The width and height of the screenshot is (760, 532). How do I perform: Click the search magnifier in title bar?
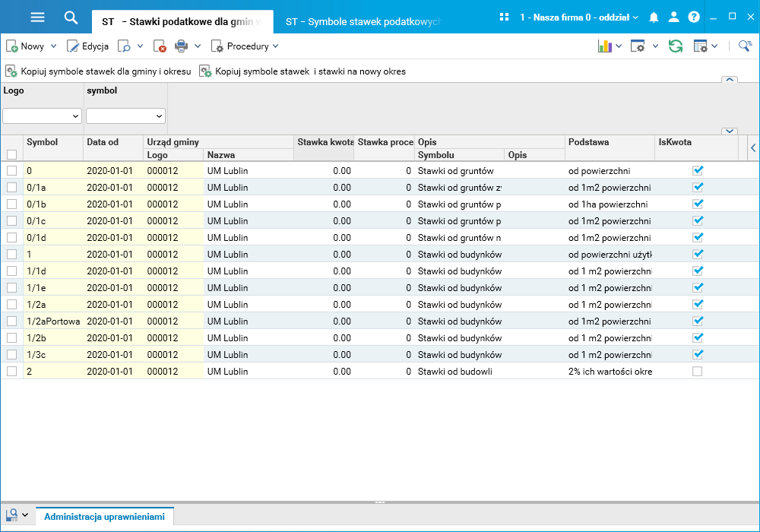71,17
